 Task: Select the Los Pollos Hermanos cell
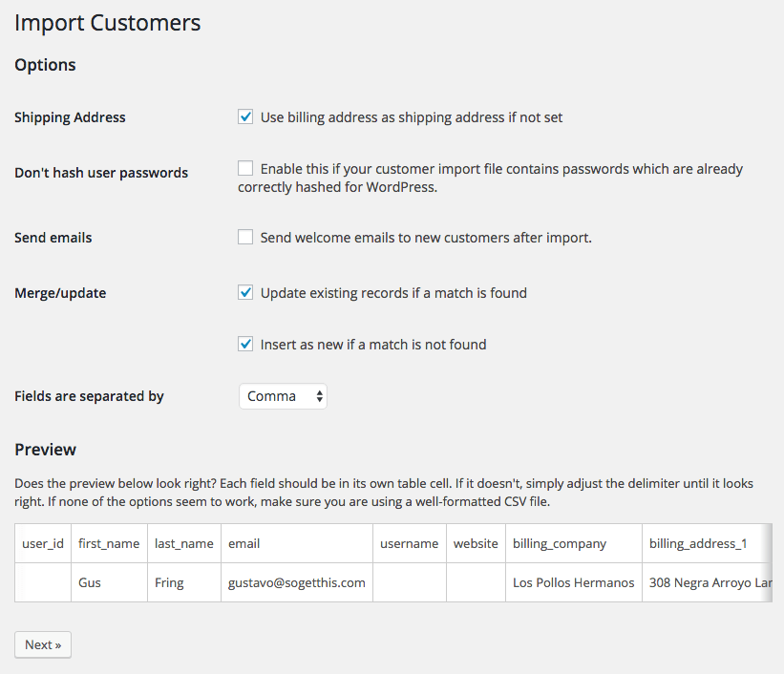[574, 582]
